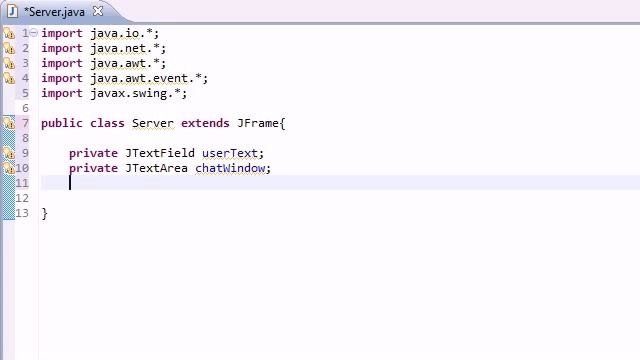Place cursor on 'java.awt.event.*' import text

coord(146,78)
